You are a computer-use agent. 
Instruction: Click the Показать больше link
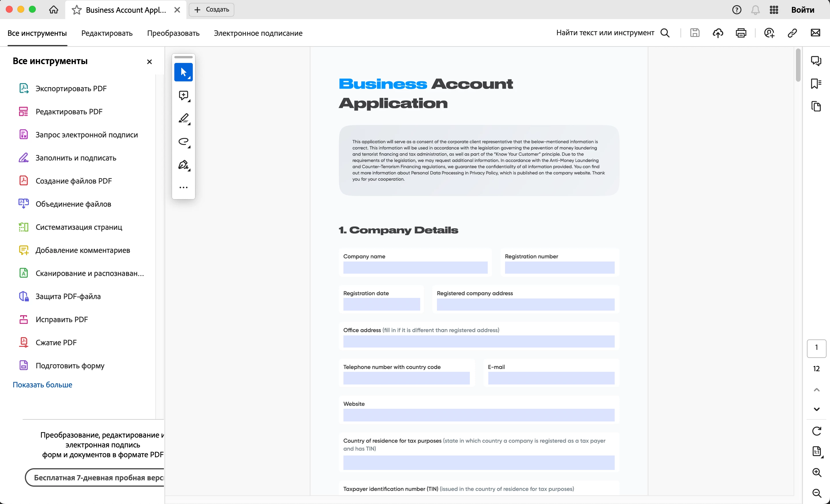[x=42, y=384]
